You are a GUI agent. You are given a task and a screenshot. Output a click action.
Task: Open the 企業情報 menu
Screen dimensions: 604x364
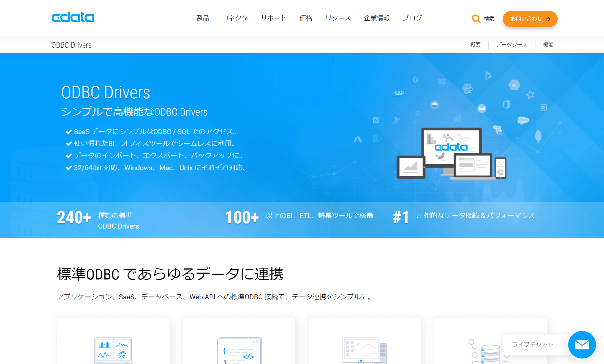(377, 18)
